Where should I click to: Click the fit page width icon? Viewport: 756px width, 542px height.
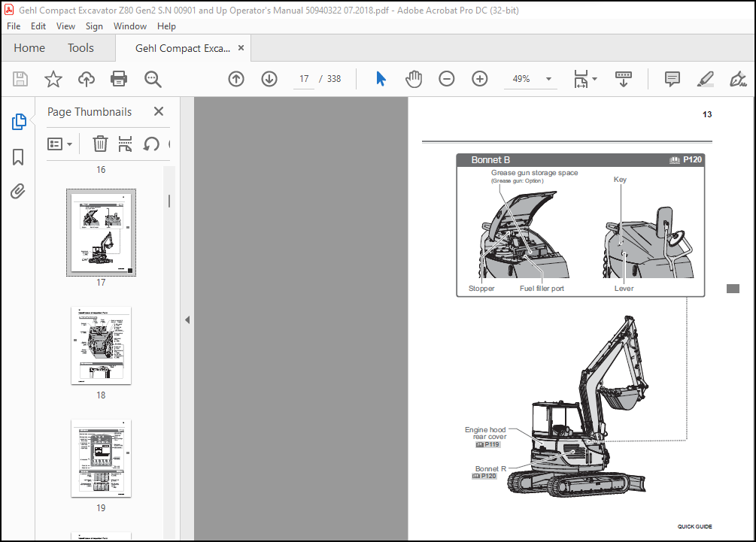point(581,79)
